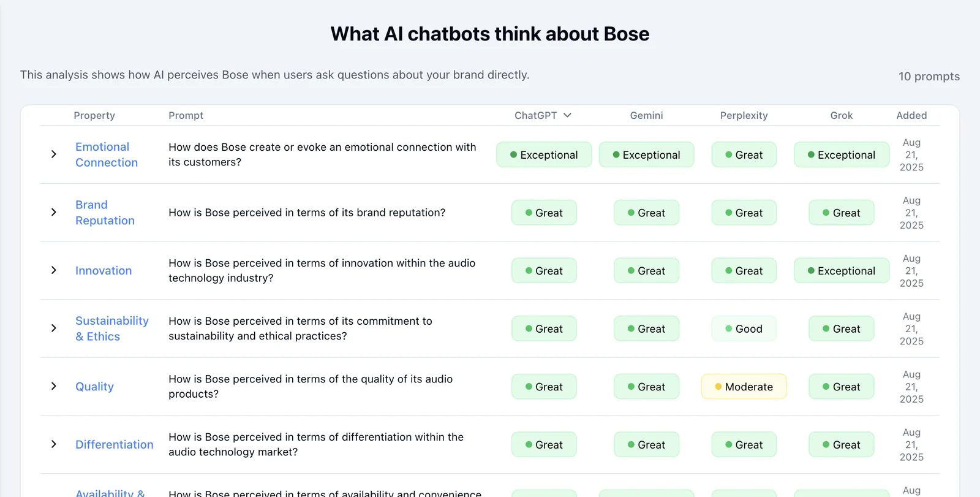Click the Gemini Great badge for Differentiation
Screen dimensions: 980x497
646,444
